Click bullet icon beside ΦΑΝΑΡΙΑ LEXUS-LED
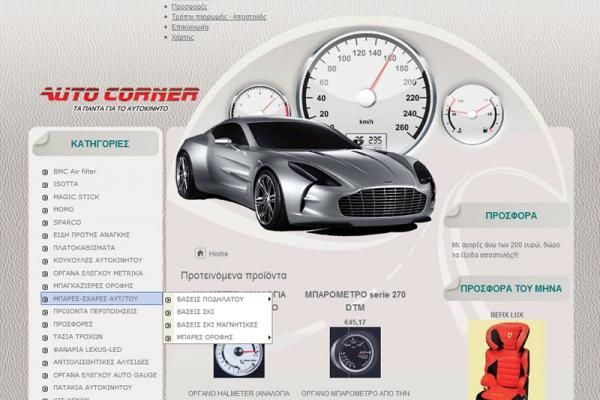Viewport: 600px width, 400px height. pos(45,350)
